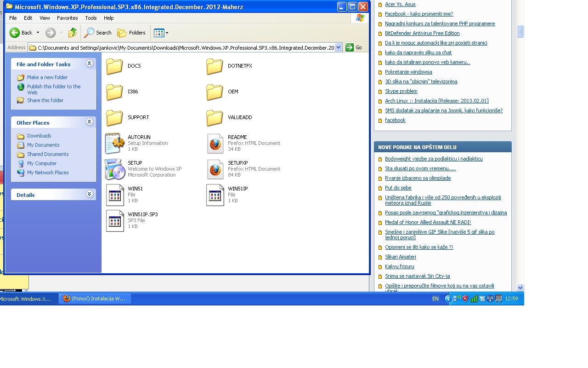Image resolution: width=588 pixels, height=368 pixels.
Task: Toggle the Folders pane
Action: tap(131, 33)
